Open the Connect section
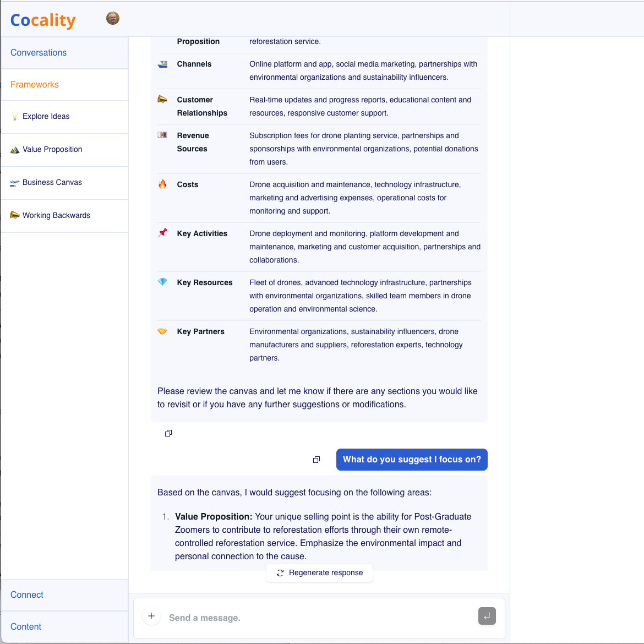Image resolution: width=644 pixels, height=644 pixels. tap(27, 595)
